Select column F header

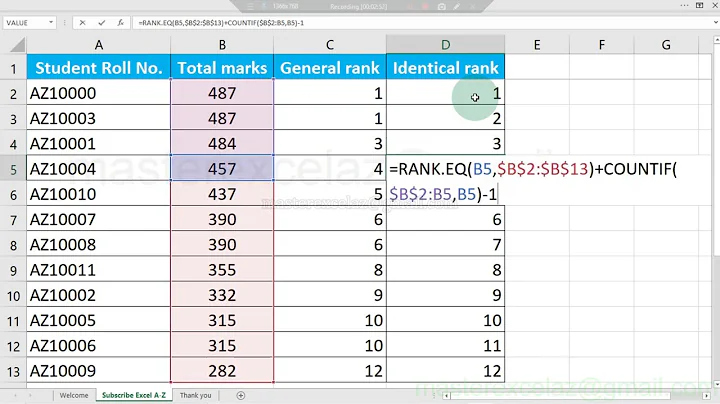click(602, 45)
